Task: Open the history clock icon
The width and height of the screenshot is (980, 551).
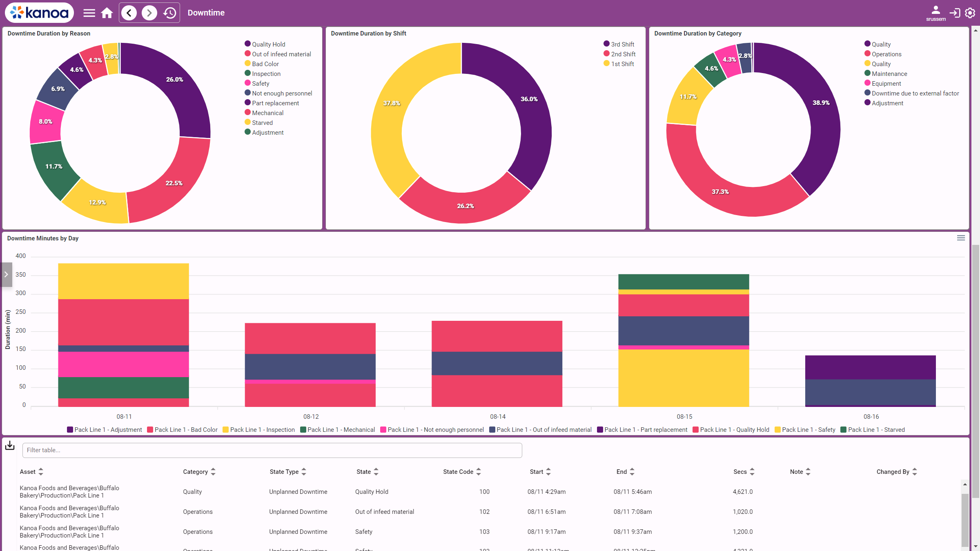Action: point(170,13)
